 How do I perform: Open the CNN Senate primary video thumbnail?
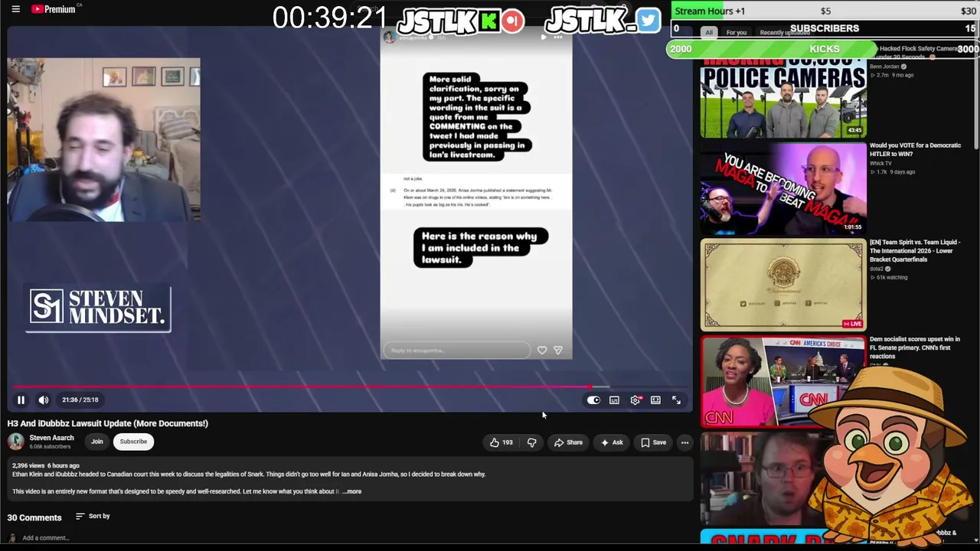click(783, 381)
